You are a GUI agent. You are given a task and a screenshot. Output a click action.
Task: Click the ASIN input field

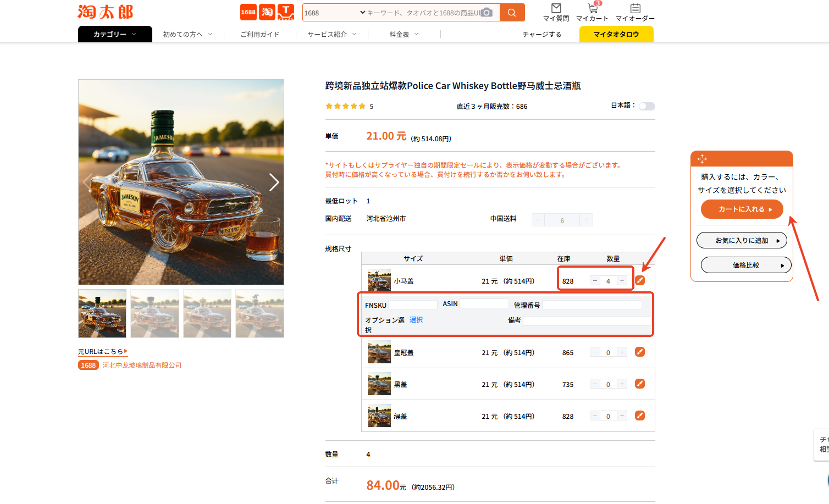[x=484, y=303]
